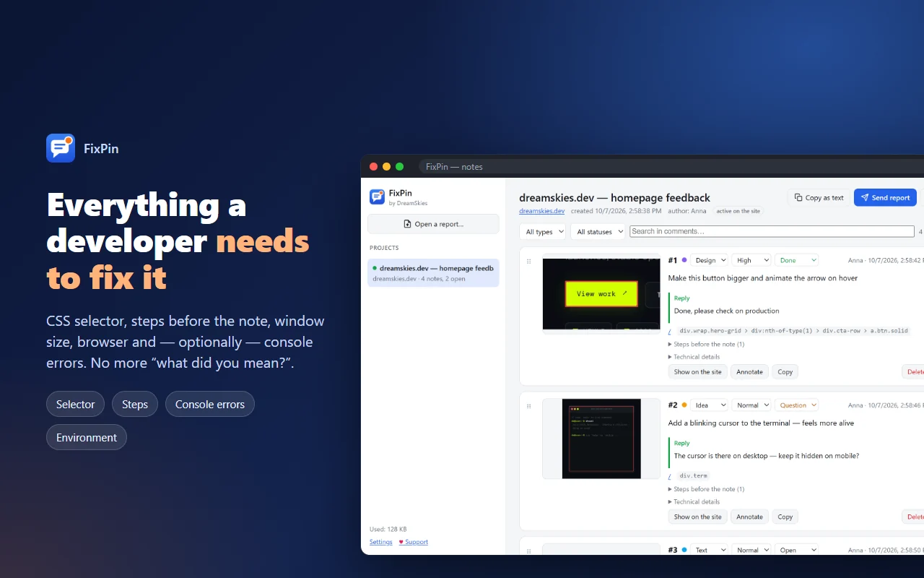The image size is (924, 578).
Task: Click the heart Support link
Action: pos(414,542)
